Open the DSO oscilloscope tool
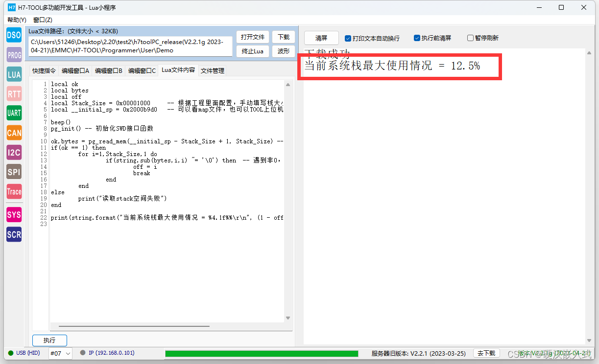Screen dimensions: 599x364 (x=14, y=35)
